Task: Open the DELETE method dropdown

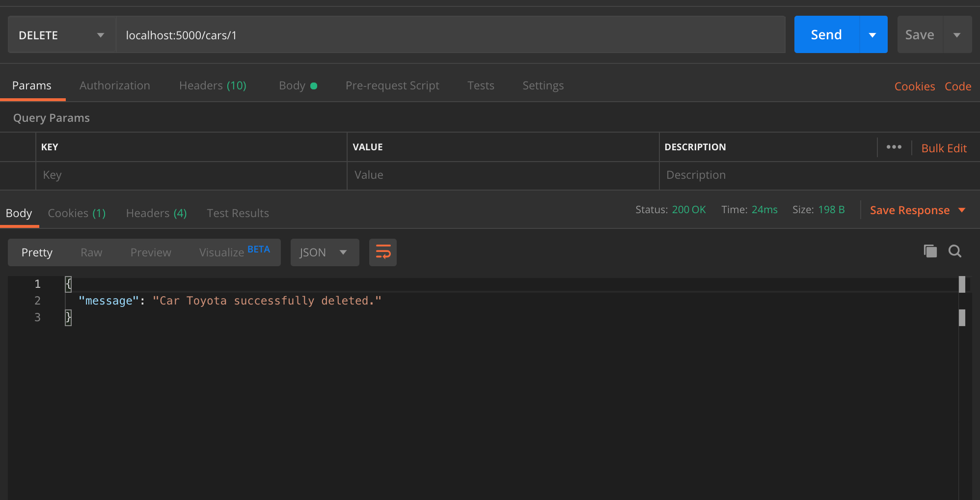Action: point(100,35)
